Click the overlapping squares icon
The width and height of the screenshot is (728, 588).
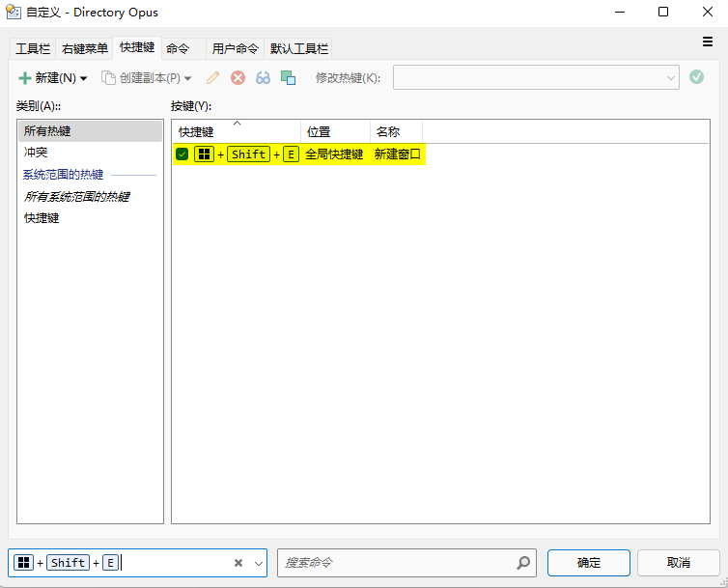[x=289, y=77]
